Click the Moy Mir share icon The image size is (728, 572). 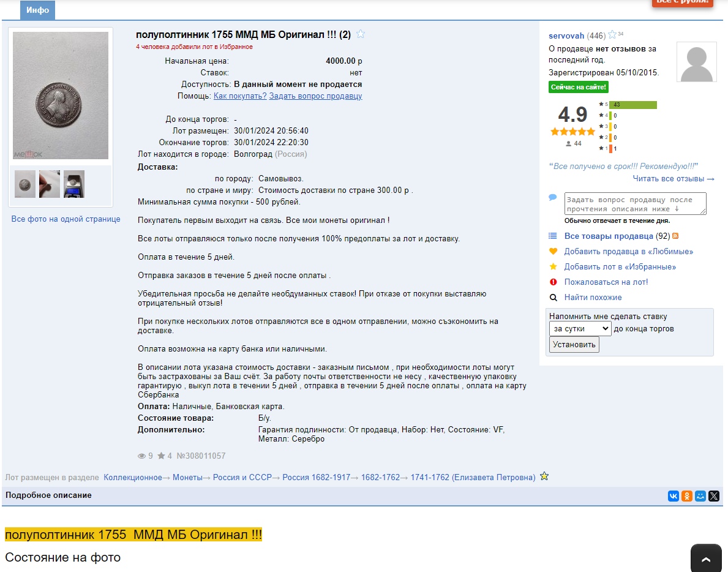click(x=700, y=496)
